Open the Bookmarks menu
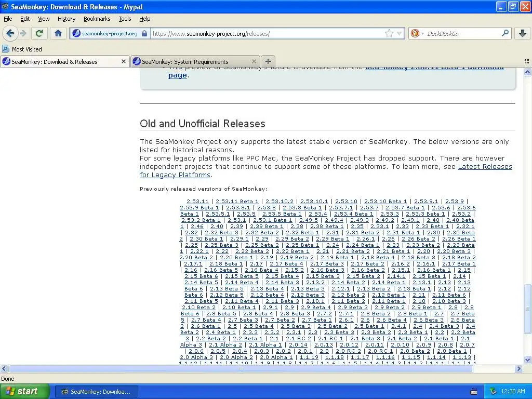 (97, 19)
